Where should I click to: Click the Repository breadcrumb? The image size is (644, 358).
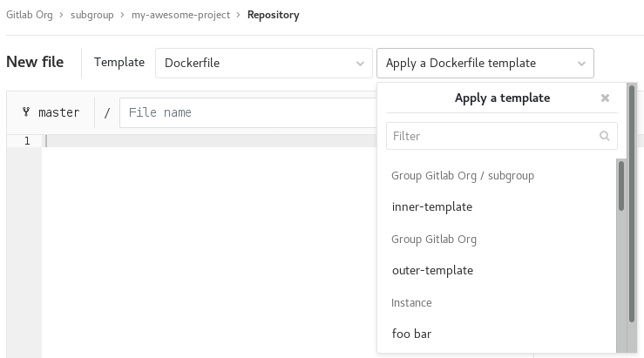coord(273,15)
